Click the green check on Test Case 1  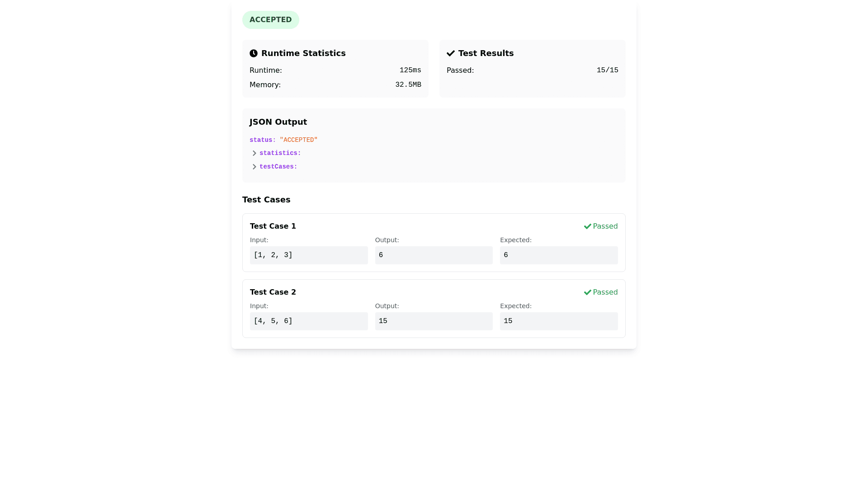[587, 226]
